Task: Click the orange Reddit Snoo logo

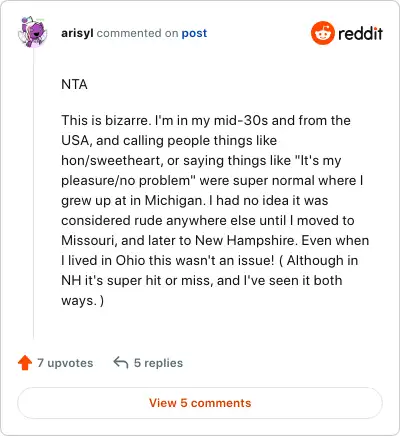Action: tap(322, 33)
